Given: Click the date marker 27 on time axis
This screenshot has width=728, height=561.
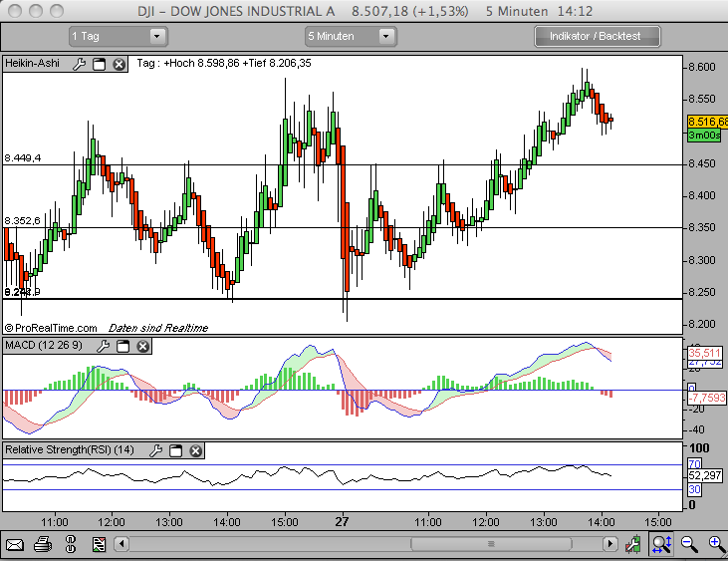Looking at the screenshot, I should coord(342,522).
